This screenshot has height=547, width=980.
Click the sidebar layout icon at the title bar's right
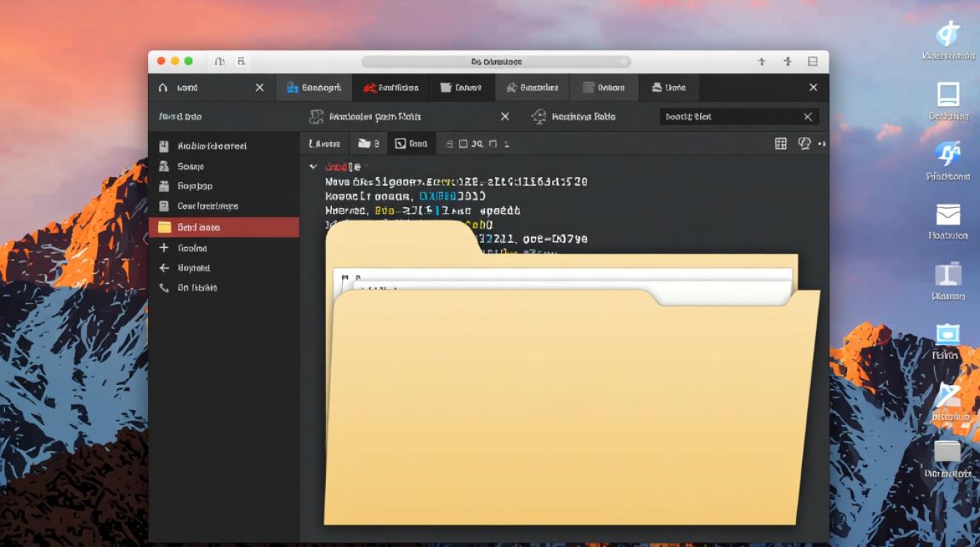812,62
